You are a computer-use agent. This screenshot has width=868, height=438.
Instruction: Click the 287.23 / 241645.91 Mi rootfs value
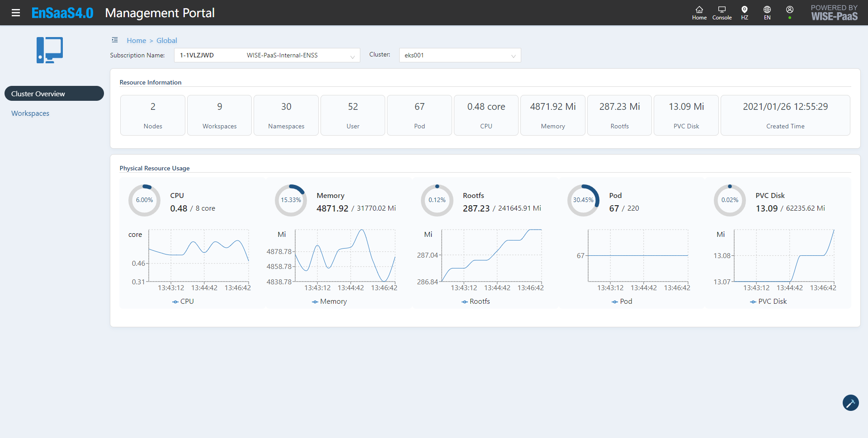pos(502,208)
